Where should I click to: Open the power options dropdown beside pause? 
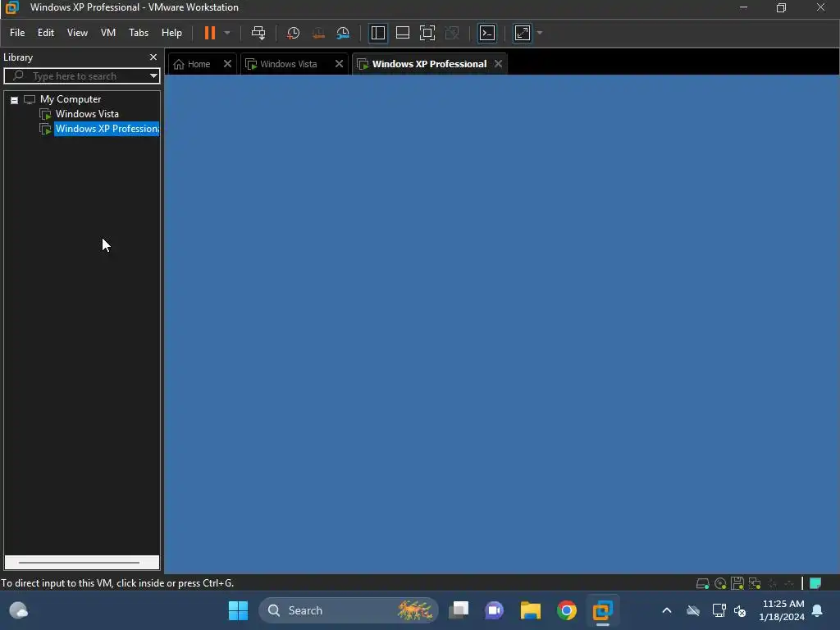pos(227,33)
